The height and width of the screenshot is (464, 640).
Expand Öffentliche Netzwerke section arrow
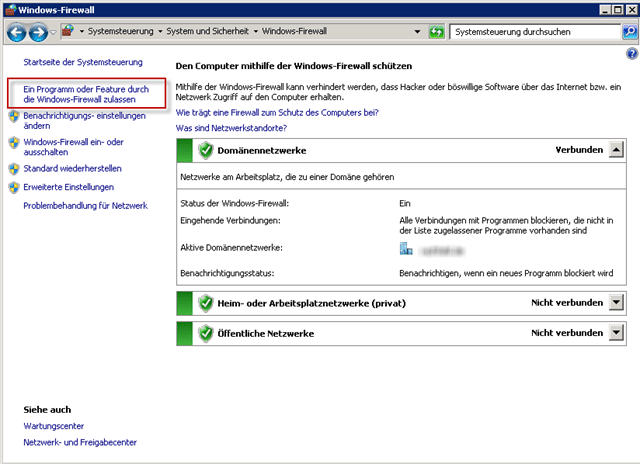616,333
